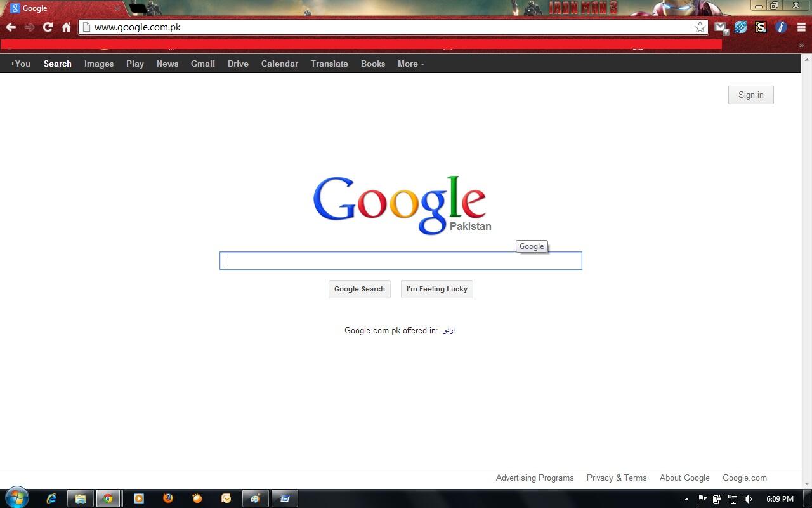Open the clock-face app icon in the taskbar
This screenshot has width=812, height=508.
[x=226, y=498]
